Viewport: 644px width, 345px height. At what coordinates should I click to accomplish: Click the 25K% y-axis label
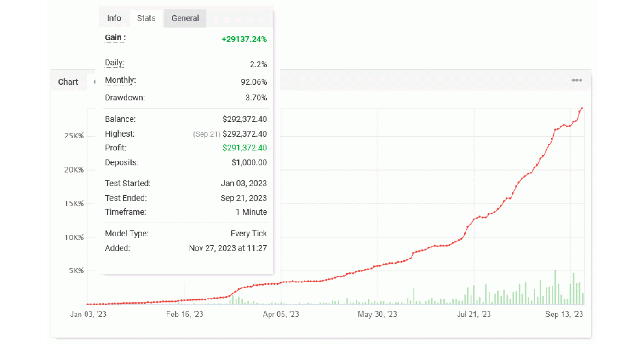[x=74, y=136]
